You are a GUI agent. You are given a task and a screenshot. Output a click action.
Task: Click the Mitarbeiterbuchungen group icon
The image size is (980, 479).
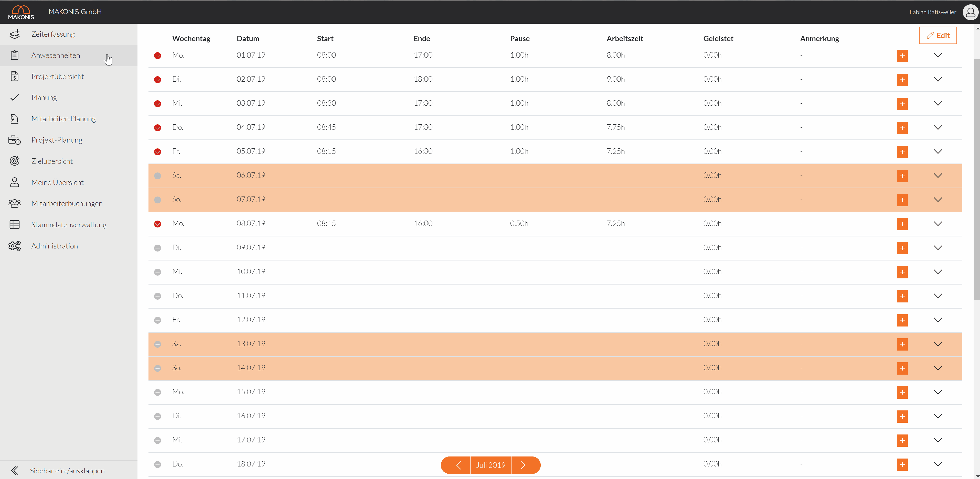(x=14, y=203)
